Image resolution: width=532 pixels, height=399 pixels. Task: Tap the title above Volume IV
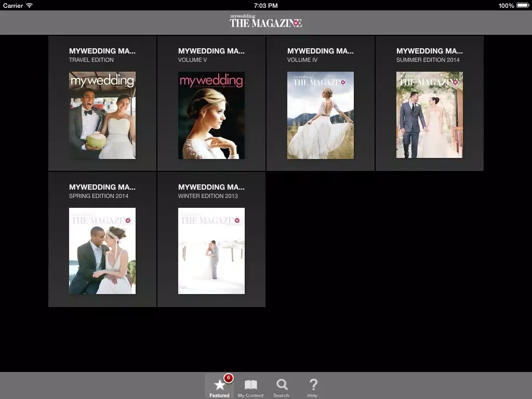click(x=320, y=51)
